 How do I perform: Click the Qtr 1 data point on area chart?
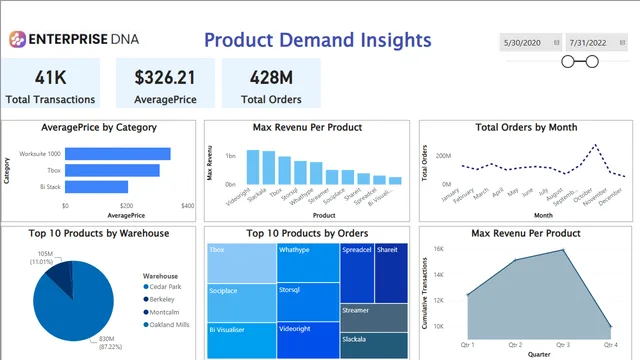(468, 295)
